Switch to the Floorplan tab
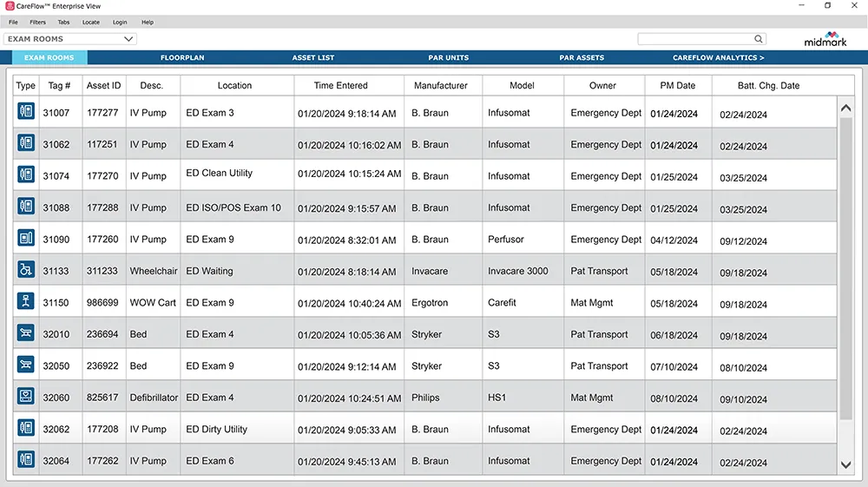868x487 pixels. [x=182, y=58]
